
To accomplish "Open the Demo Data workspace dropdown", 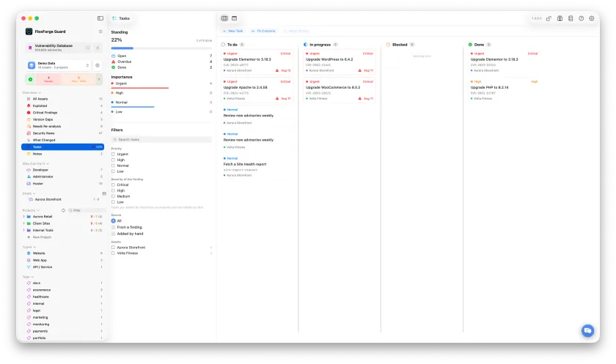I will point(59,65).
